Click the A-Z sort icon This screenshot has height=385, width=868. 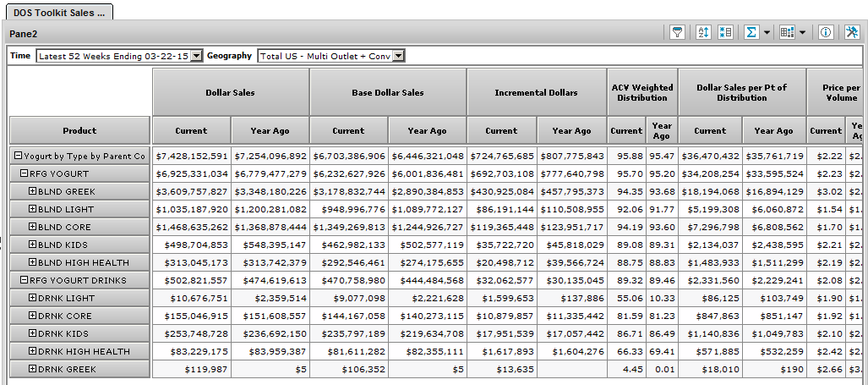pos(703,32)
